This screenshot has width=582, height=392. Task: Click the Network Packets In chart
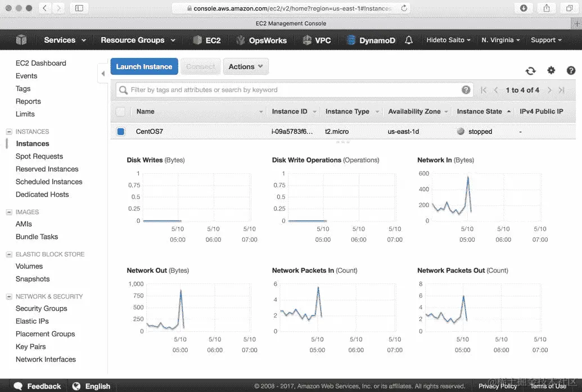click(338, 311)
